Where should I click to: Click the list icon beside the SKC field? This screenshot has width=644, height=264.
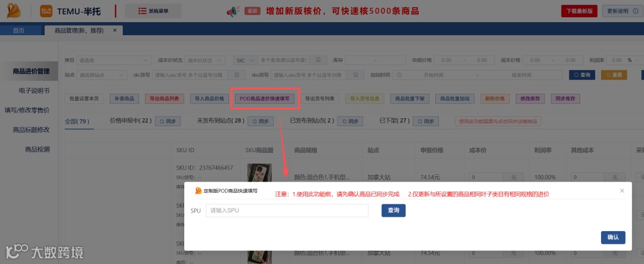[318, 60]
